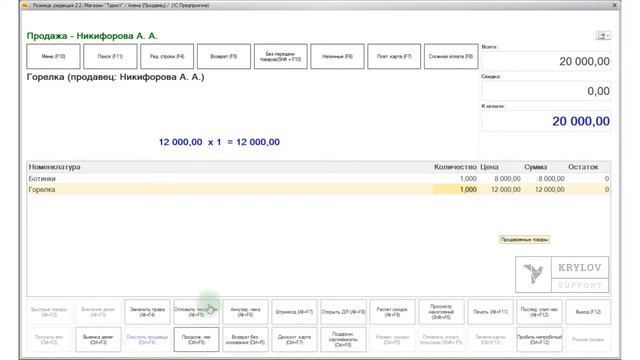
Task: Click Послед. слип чек (Alt+F12) button
Action: [539, 312]
